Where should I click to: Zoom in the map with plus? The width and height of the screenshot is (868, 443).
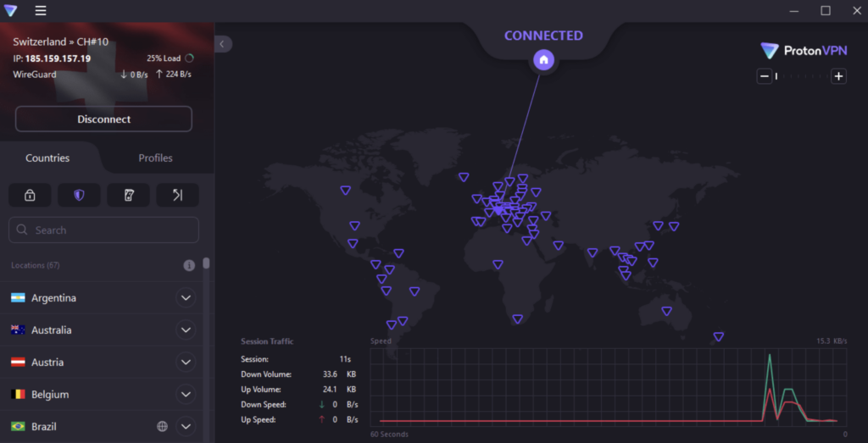click(839, 76)
